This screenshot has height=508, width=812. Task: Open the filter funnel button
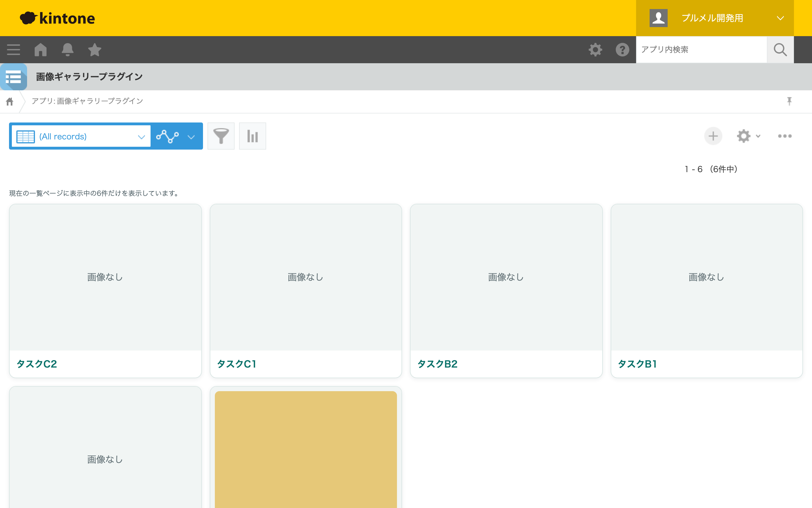click(x=221, y=136)
